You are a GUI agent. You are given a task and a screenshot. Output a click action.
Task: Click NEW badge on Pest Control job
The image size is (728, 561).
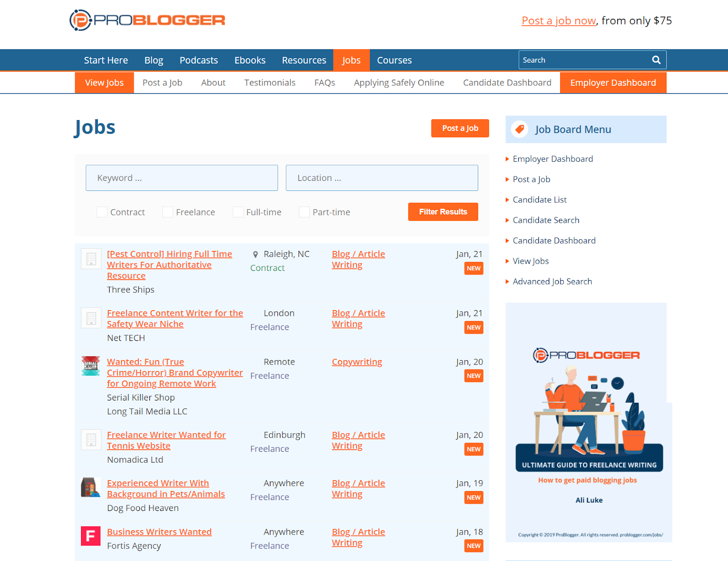474,268
